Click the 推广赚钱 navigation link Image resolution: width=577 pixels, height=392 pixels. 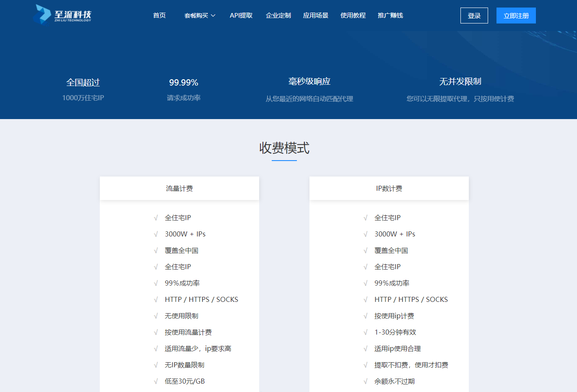click(x=390, y=16)
